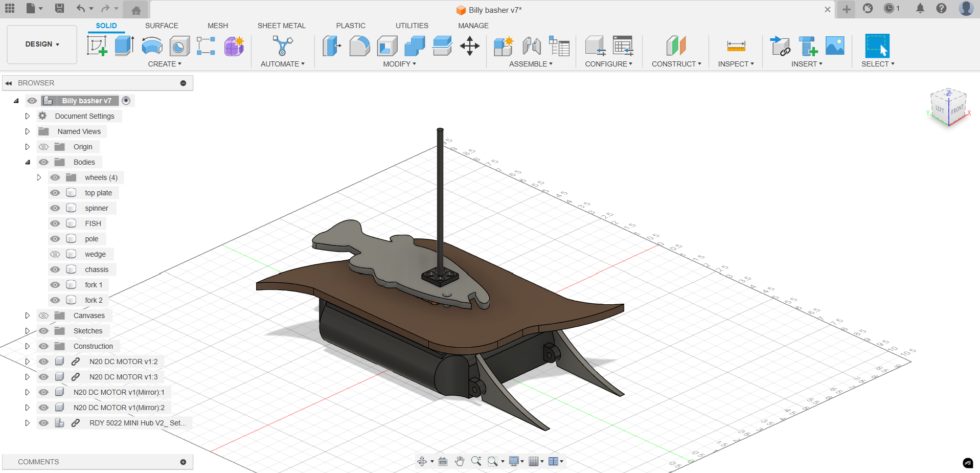Select the Joint tool

coord(532,46)
